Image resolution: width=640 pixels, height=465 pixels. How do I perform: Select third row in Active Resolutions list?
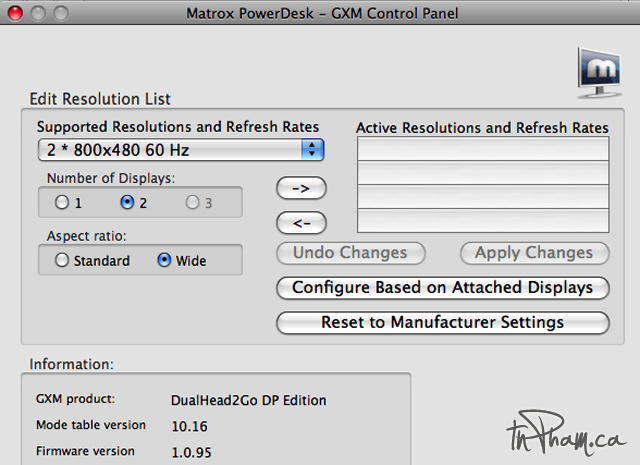tap(483, 197)
